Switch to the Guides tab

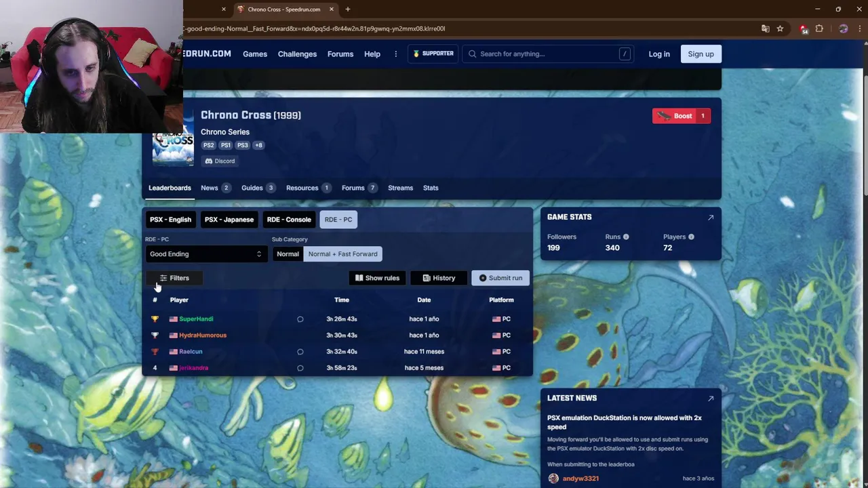coord(258,188)
